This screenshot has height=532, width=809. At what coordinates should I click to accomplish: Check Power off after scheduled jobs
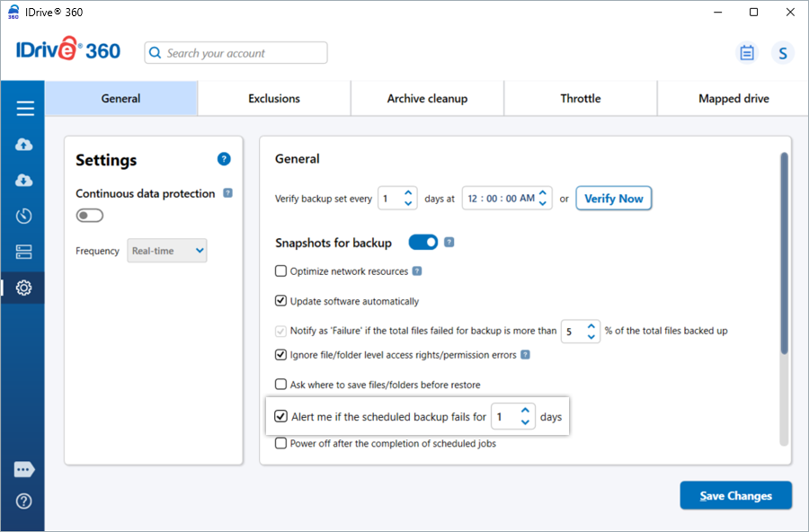pos(281,443)
